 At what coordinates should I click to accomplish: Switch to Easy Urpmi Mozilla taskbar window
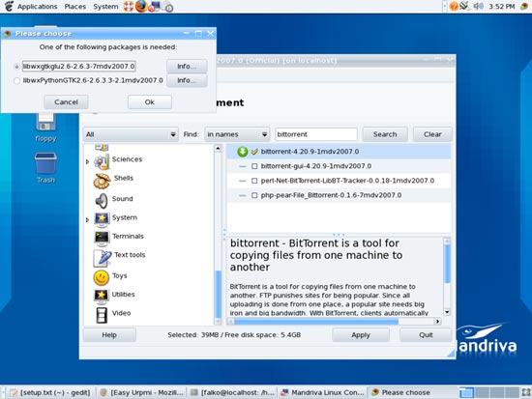[142, 392]
